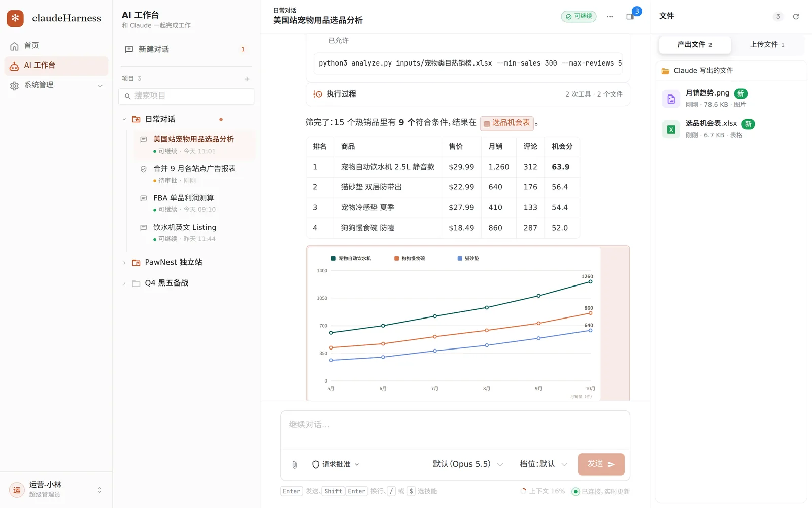The height and width of the screenshot is (508, 812).
Task: Click the 运 user avatar
Action: coord(17,490)
